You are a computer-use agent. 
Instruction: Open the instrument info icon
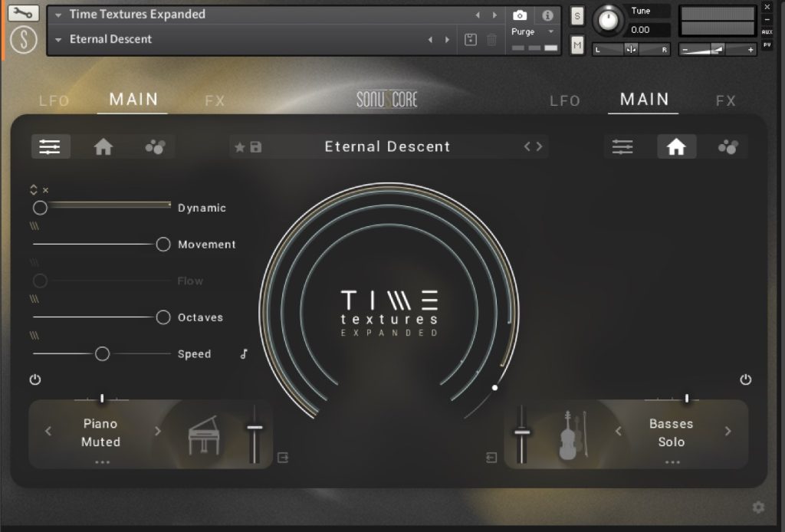[x=547, y=15]
